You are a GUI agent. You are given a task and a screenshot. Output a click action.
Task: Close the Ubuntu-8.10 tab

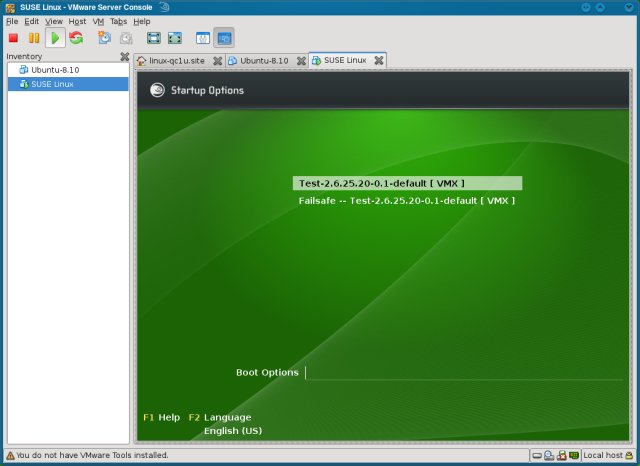(301, 61)
